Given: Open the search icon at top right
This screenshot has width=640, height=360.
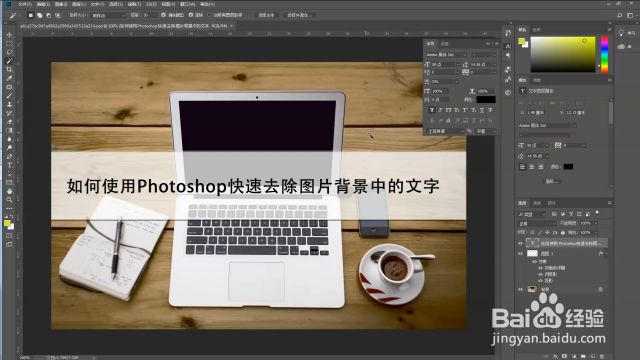Looking at the screenshot, I should coord(620,15).
